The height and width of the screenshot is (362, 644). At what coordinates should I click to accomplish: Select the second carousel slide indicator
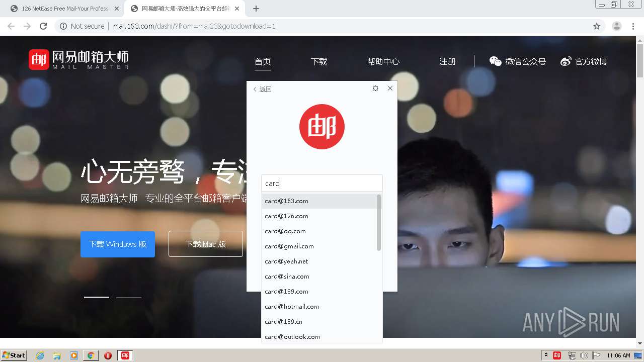point(129,297)
